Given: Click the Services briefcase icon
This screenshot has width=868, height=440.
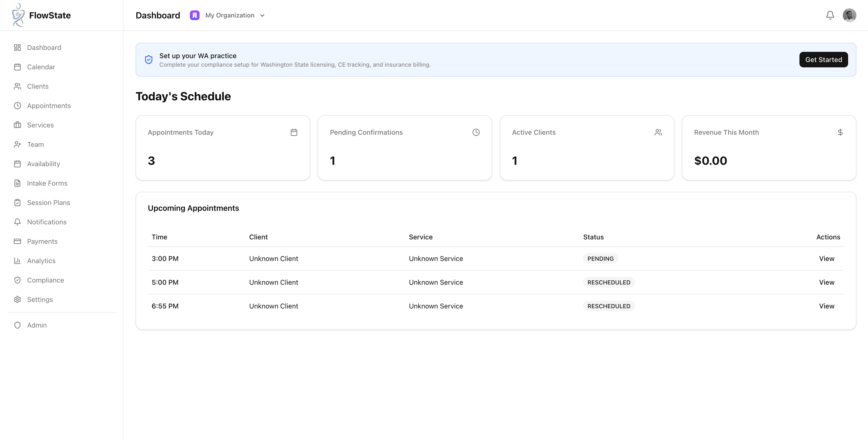Looking at the screenshot, I should 17,125.
